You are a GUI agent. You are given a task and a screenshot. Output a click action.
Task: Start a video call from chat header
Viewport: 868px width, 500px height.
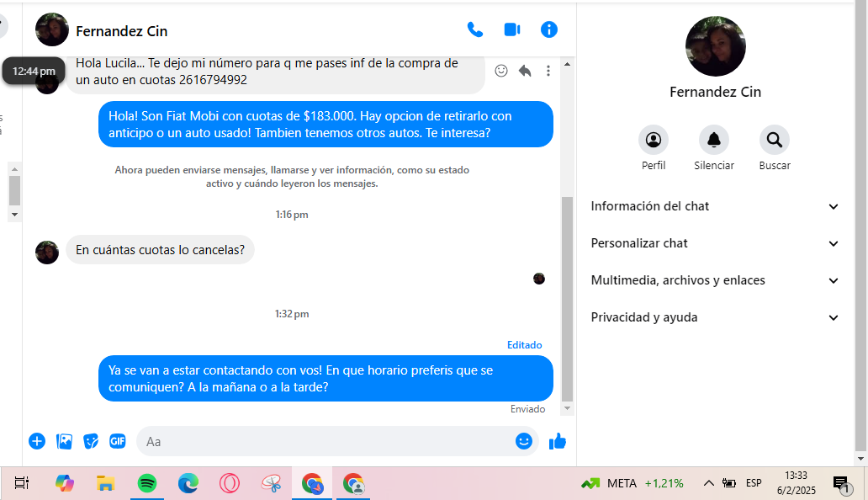tap(511, 30)
